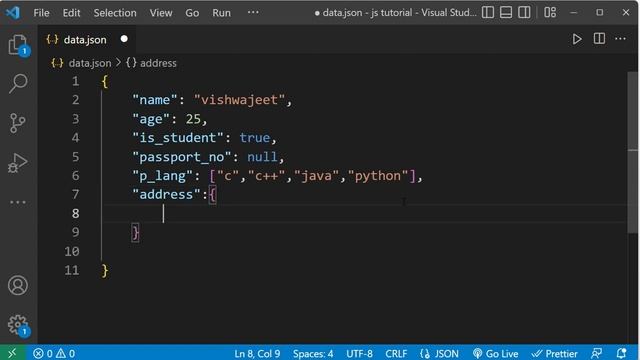Open Customize Layout icon
This screenshot has height=360, width=640.
[x=550, y=13]
